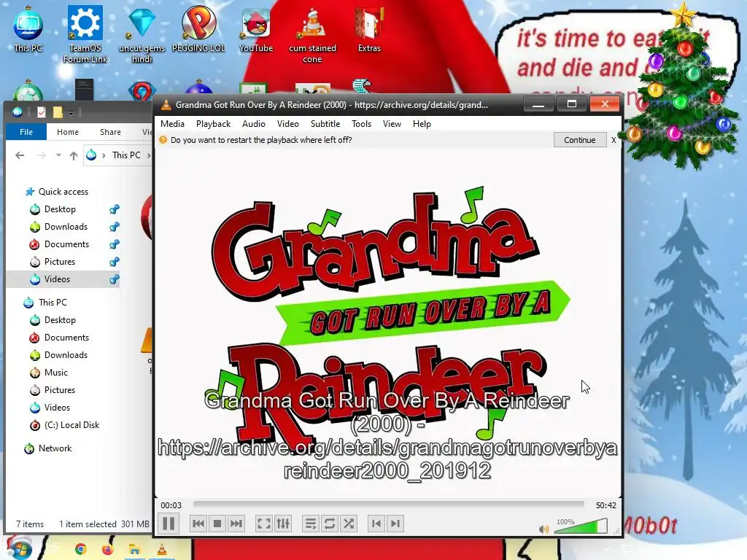Adjust the VLC volume slider

click(x=580, y=526)
